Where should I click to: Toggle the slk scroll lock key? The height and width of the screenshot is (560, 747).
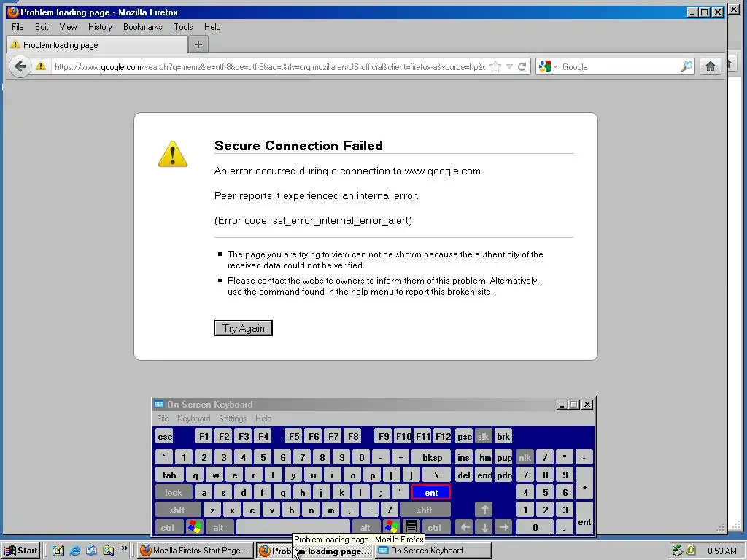[483, 436]
